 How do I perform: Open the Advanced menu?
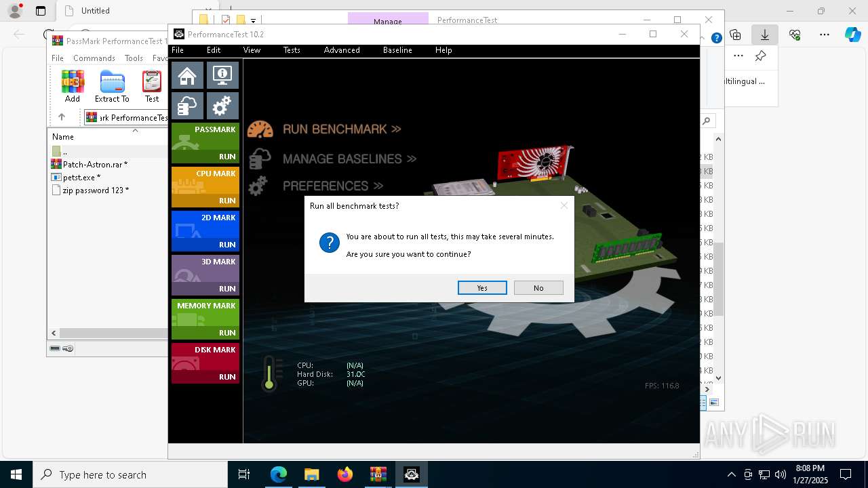(342, 50)
